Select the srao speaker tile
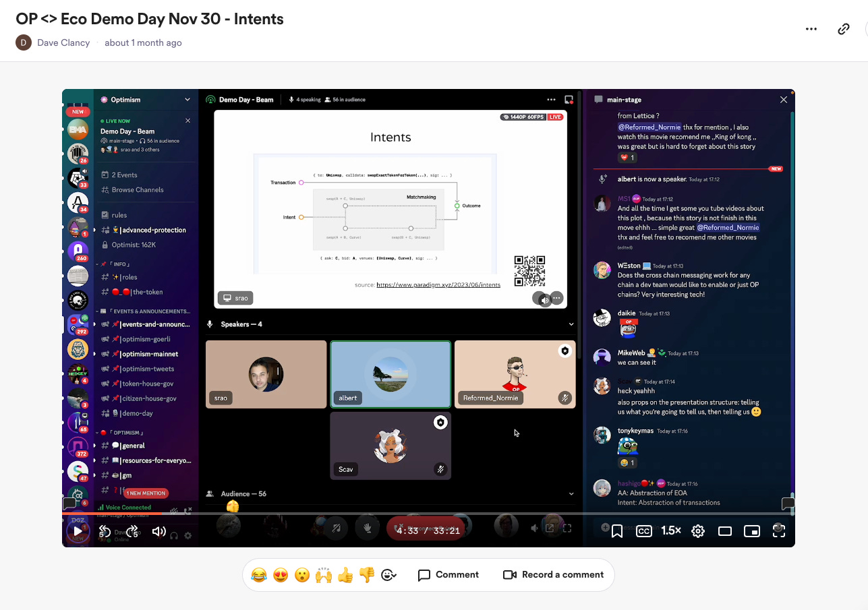 pos(266,374)
